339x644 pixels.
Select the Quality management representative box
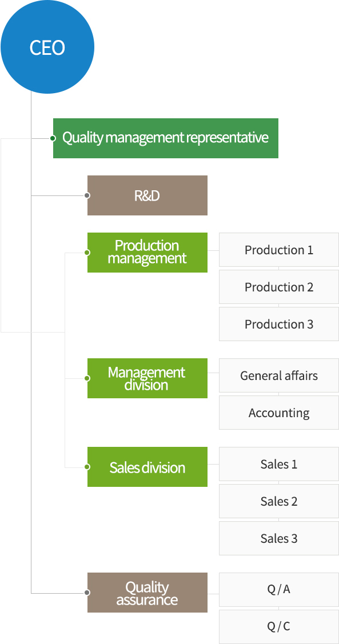pos(166,138)
